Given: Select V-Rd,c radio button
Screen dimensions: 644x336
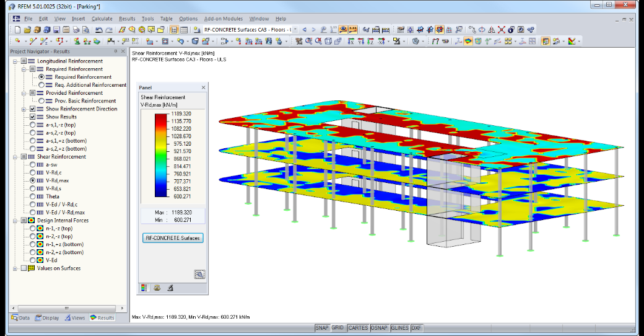Looking at the screenshot, I should tap(32, 173).
